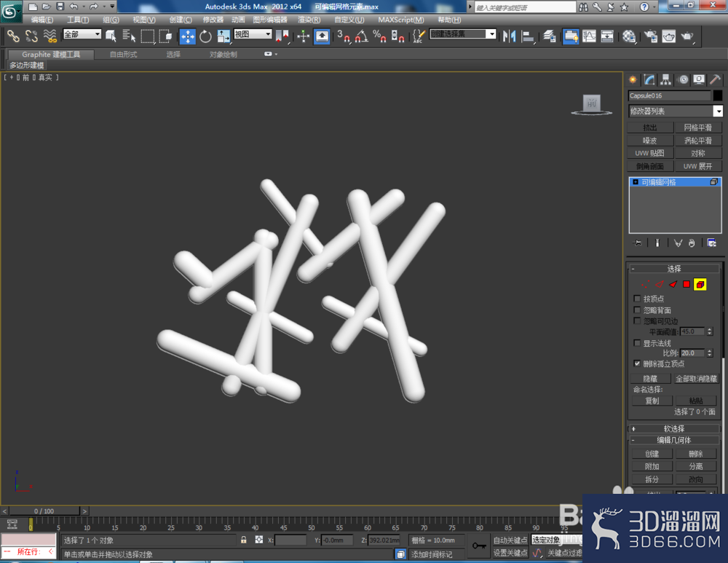Open the 编辑(E) menu
This screenshot has height=563, width=728.
[x=42, y=20]
